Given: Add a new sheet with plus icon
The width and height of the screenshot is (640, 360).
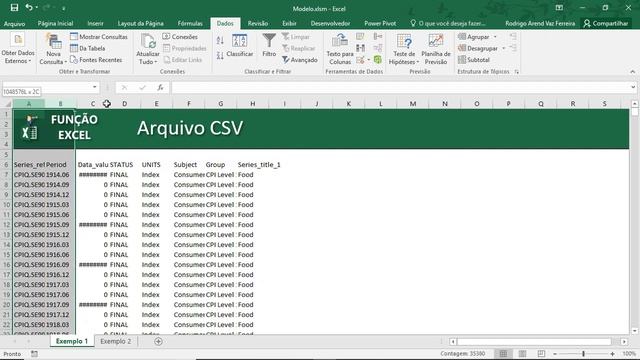Looking at the screenshot, I should (x=158, y=341).
